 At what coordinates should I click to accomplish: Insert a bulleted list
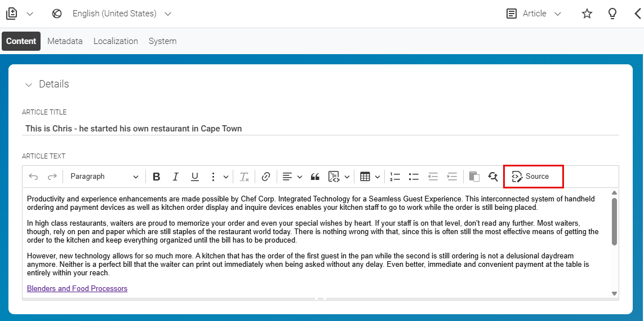click(x=414, y=177)
